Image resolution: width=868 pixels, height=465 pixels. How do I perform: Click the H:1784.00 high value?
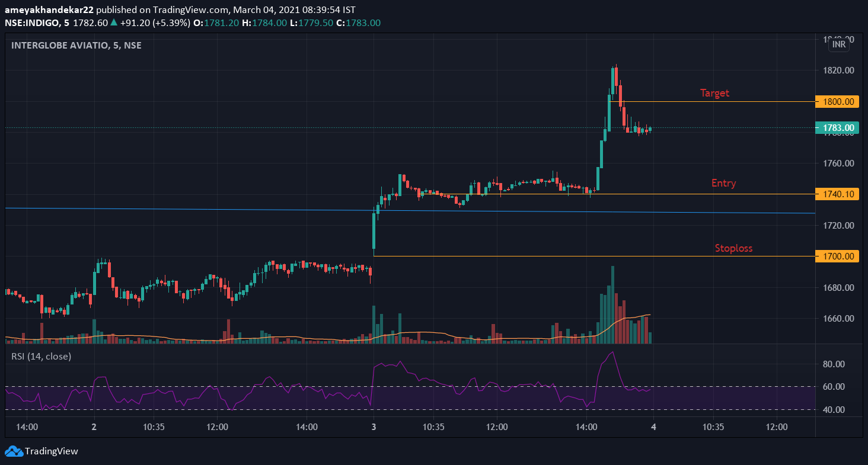pyautogui.click(x=266, y=23)
